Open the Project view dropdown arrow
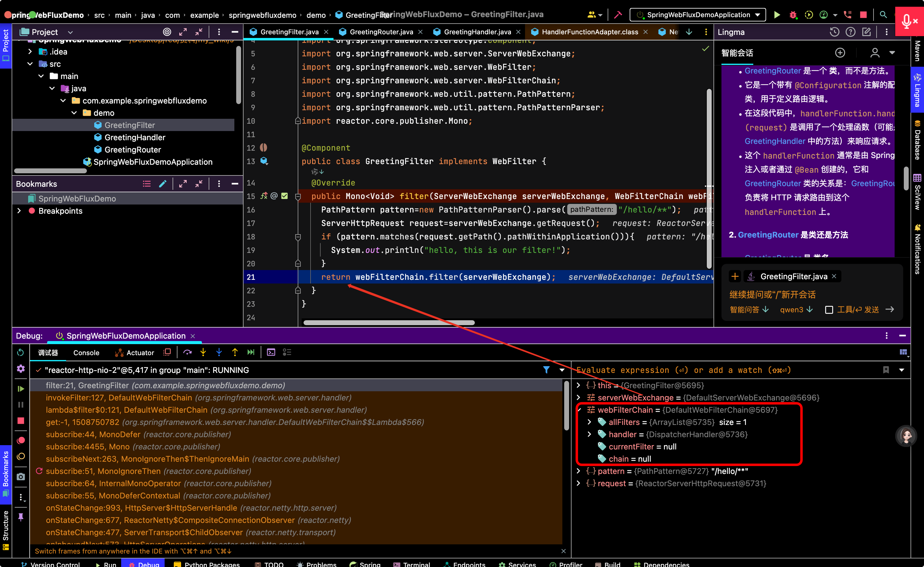This screenshot has width=924, height=567. tap(70, 32)
